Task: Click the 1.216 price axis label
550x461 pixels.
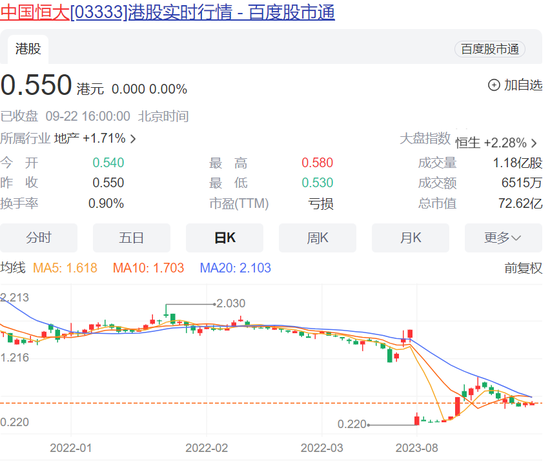Action: click(x=14, y=358)
